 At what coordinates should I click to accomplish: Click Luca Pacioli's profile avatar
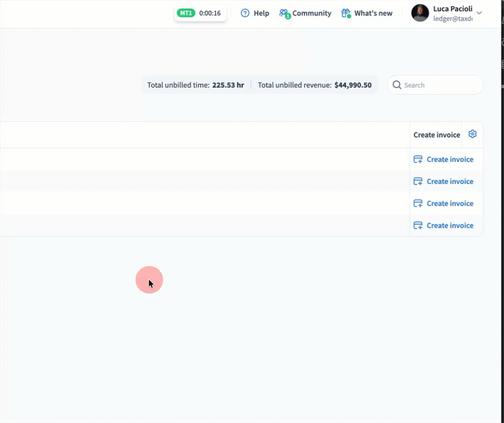pos(420,13)
